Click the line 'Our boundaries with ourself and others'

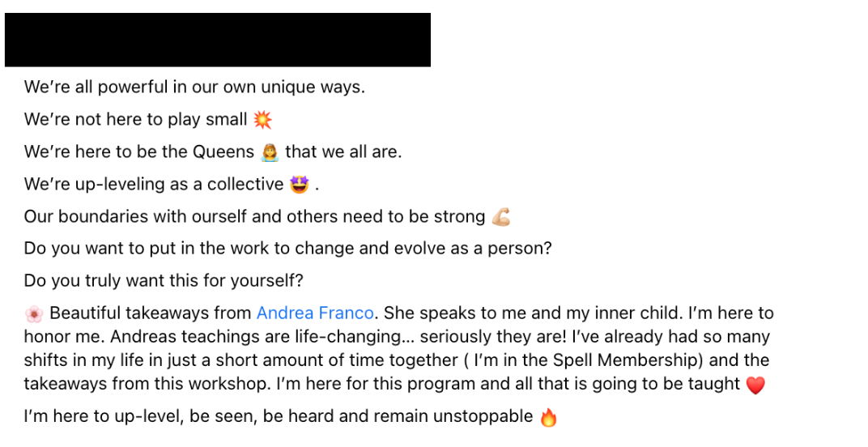pyautogui.click(x=254, y=216)
